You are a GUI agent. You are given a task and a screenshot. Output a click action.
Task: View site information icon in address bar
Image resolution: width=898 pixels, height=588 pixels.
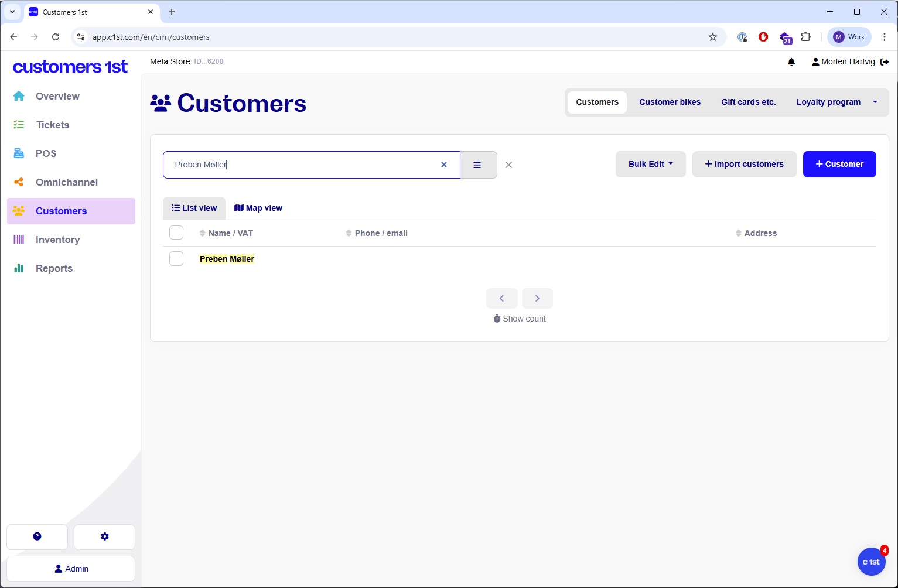click(81, 37)
